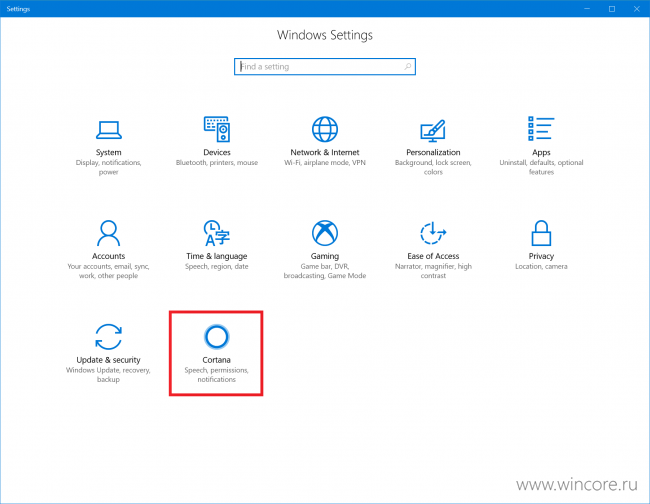Click 'Your accounts, email, sync' description

108,271
